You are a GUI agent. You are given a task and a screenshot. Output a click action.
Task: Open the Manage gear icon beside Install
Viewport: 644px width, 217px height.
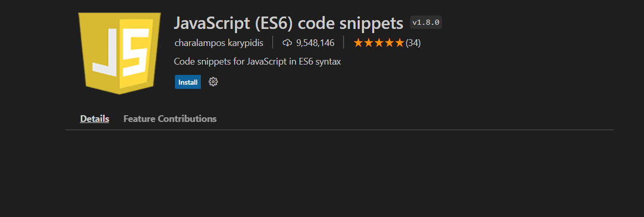pos(213,82)
